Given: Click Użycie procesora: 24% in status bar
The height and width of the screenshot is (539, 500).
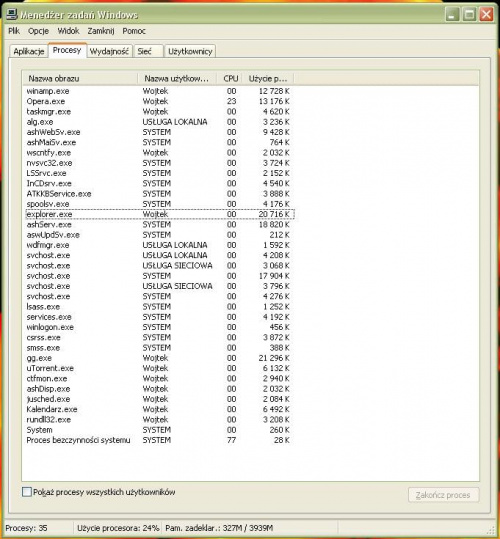Looking at the screenshot, I should (118, 528).
